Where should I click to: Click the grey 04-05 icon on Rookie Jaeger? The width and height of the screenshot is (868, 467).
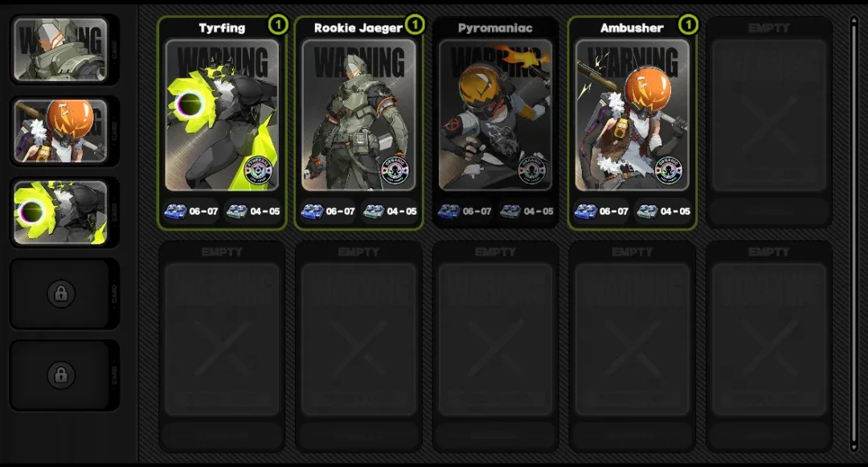373,211
